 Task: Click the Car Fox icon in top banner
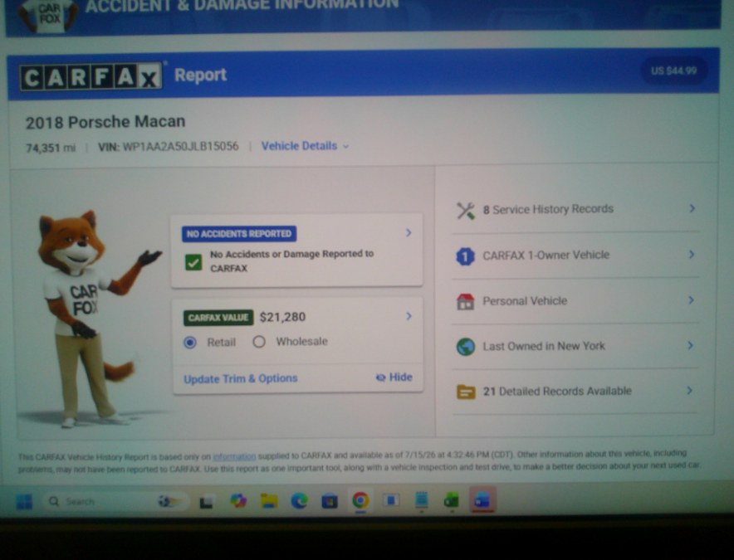click(48, 16)
